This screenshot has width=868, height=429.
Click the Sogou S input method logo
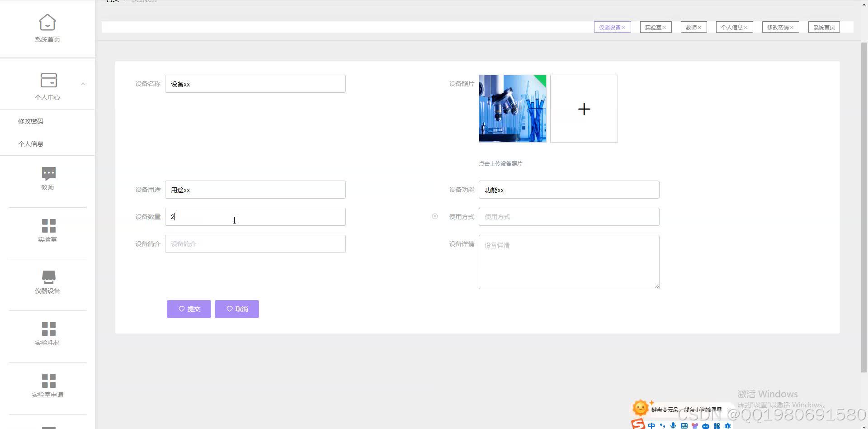pos(638,424)
